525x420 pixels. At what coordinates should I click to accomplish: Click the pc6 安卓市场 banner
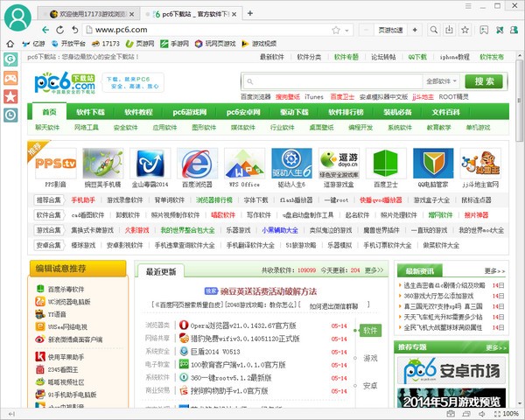pos(451,370)
